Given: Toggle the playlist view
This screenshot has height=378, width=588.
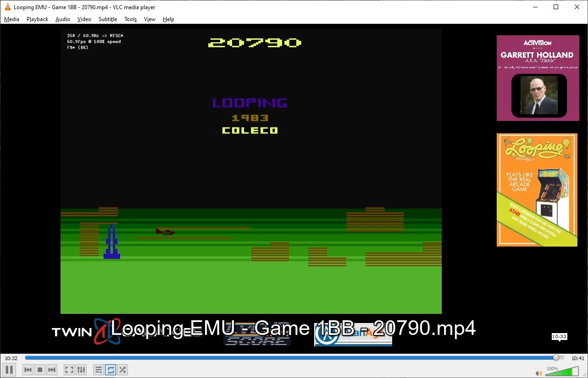Looking at the screenshot, I should 98,370.
